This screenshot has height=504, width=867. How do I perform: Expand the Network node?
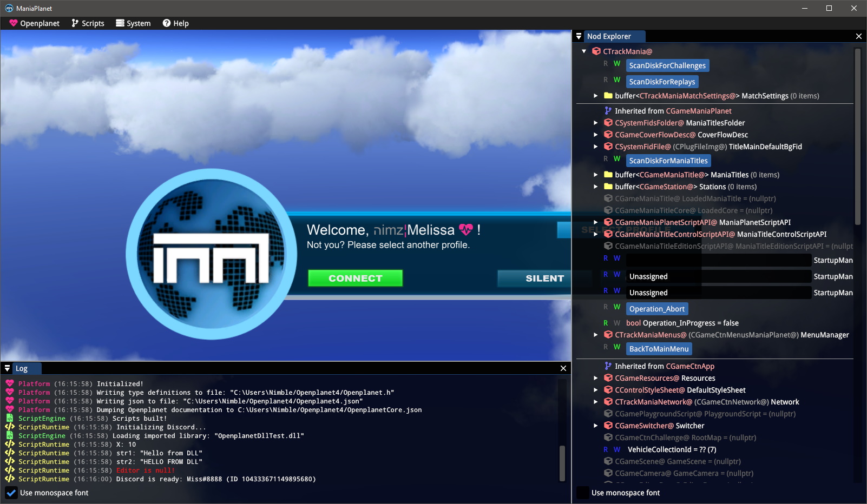pyautogui.click(x=595, y=402)
